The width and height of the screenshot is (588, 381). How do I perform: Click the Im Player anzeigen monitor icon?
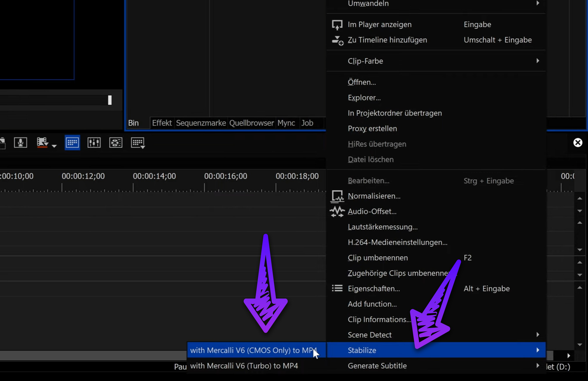(337, 25)
